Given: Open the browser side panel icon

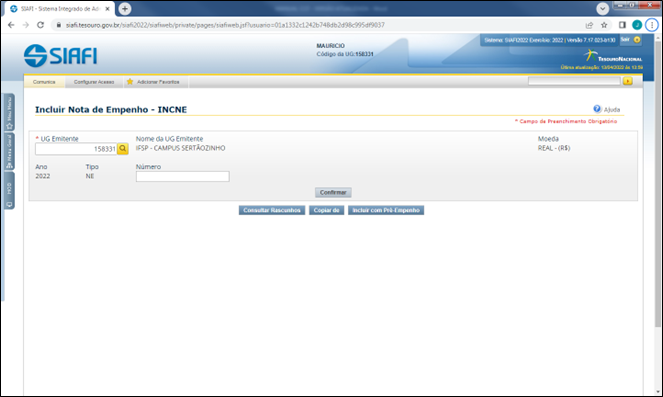Looking at the screenshot, I should pyautogui.click(x=622, y=25).
